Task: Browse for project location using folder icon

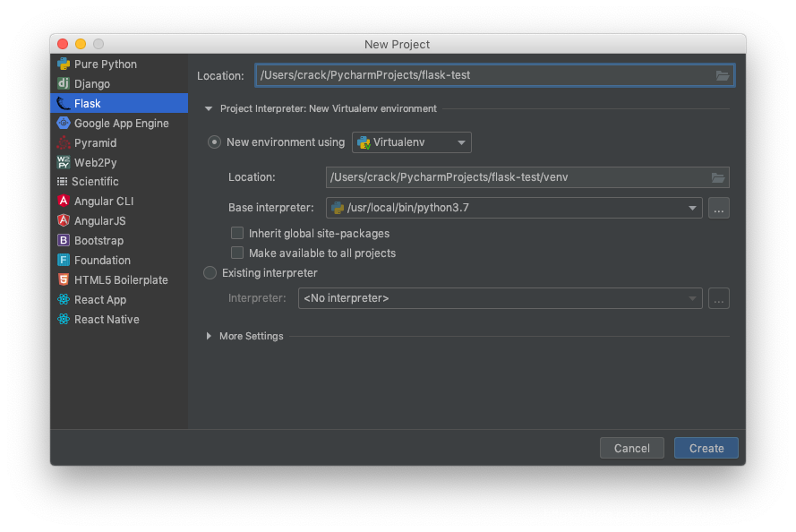Action: point(722,75)
